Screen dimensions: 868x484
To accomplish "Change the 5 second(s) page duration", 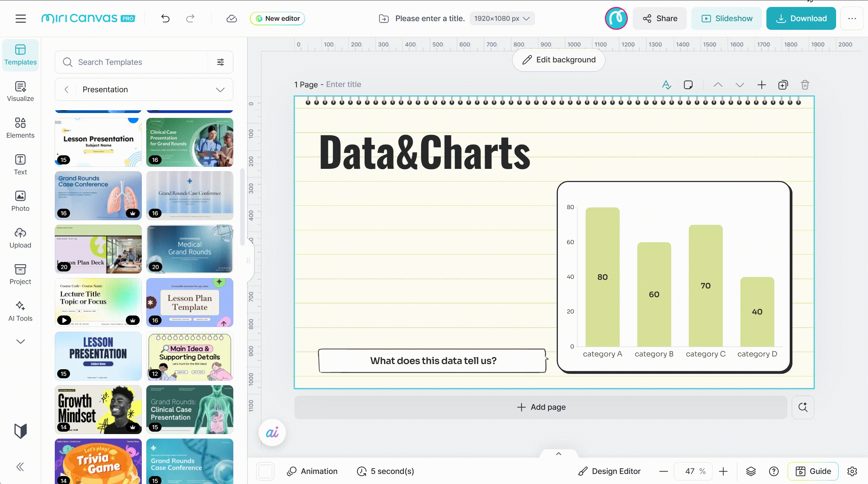I will click(385, 471).
